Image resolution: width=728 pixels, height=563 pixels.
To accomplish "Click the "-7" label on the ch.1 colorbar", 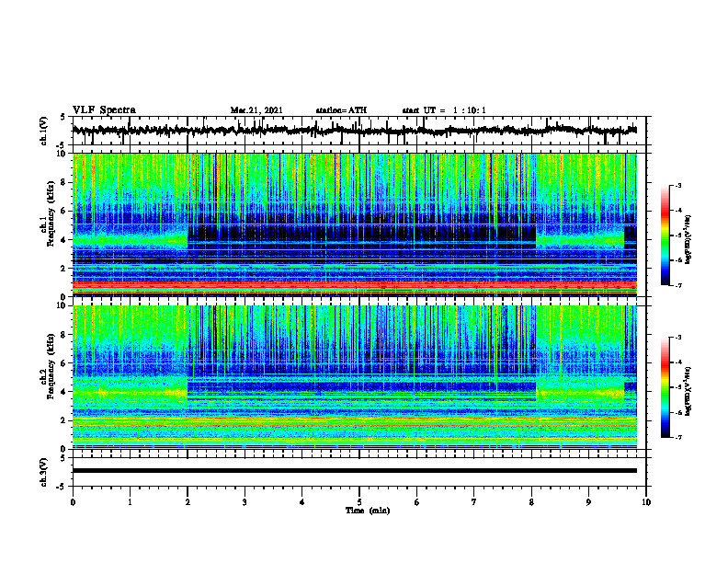I will 678,286.
